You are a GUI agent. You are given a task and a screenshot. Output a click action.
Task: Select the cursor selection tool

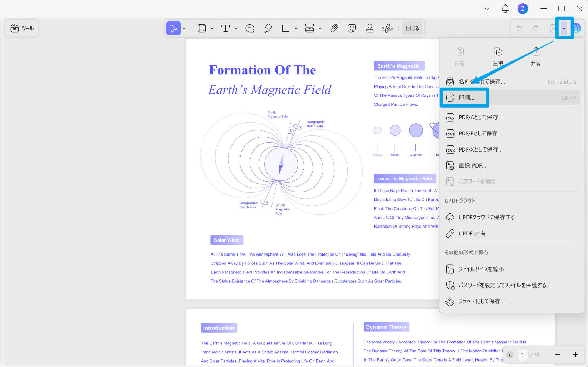tap(173, 28)
